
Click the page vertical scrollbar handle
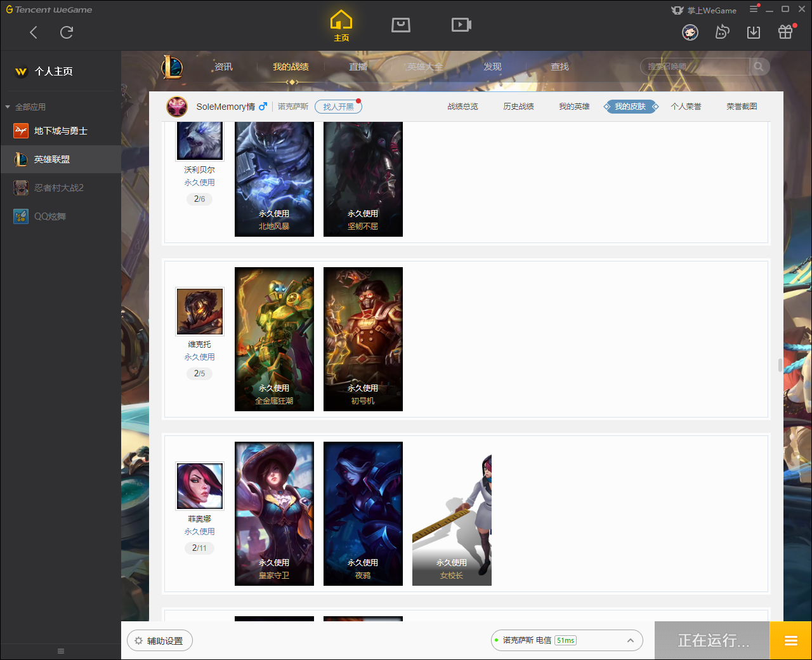[780, 366]
